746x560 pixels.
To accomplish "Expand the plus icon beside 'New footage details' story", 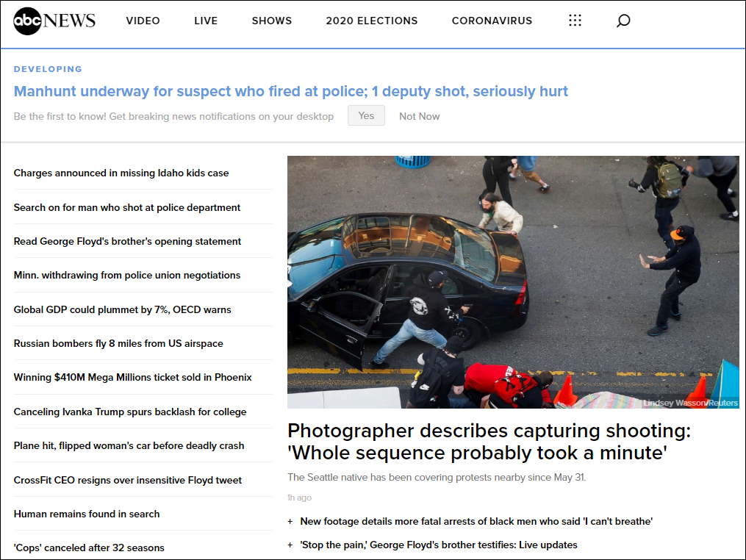I will click(x=290, y=522).
